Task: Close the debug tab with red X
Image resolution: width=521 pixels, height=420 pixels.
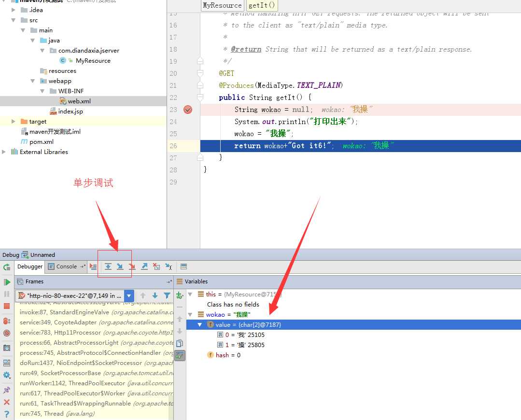Action: tap(7, 402)
